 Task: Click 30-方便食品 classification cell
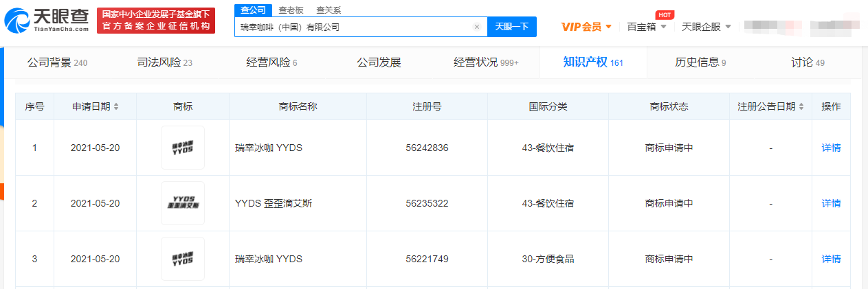tap(548, 259)
